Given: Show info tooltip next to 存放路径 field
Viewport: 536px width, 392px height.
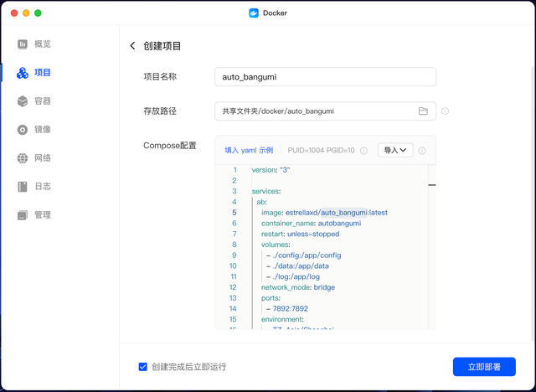Looking at the screenshot, I should coord(445,111).
